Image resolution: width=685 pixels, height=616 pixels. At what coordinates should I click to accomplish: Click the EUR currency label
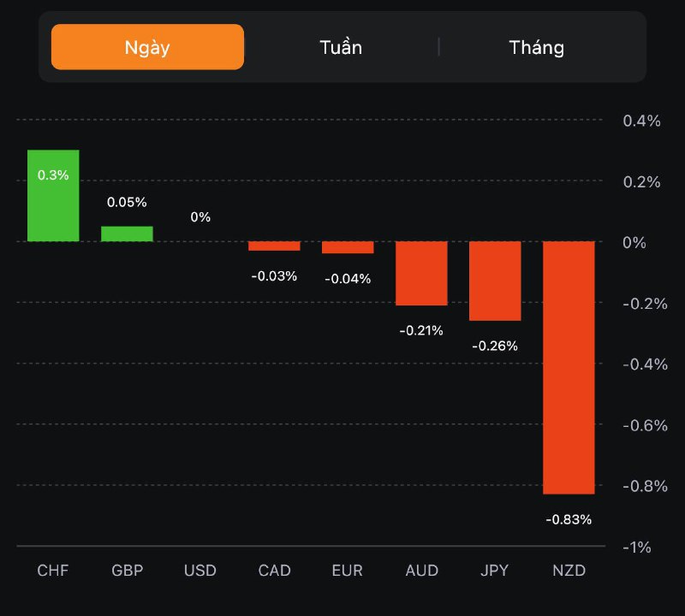pos(348,571)
